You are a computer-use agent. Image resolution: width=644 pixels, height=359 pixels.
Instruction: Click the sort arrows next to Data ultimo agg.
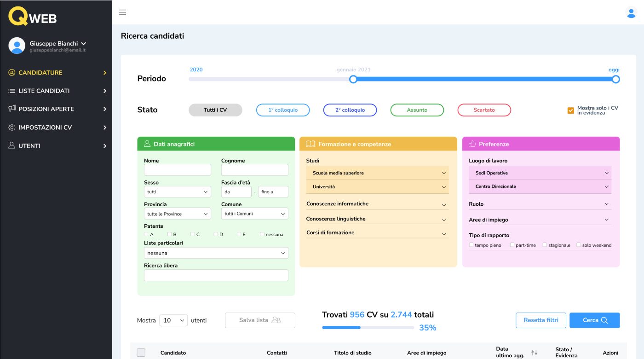pos(534,352)
